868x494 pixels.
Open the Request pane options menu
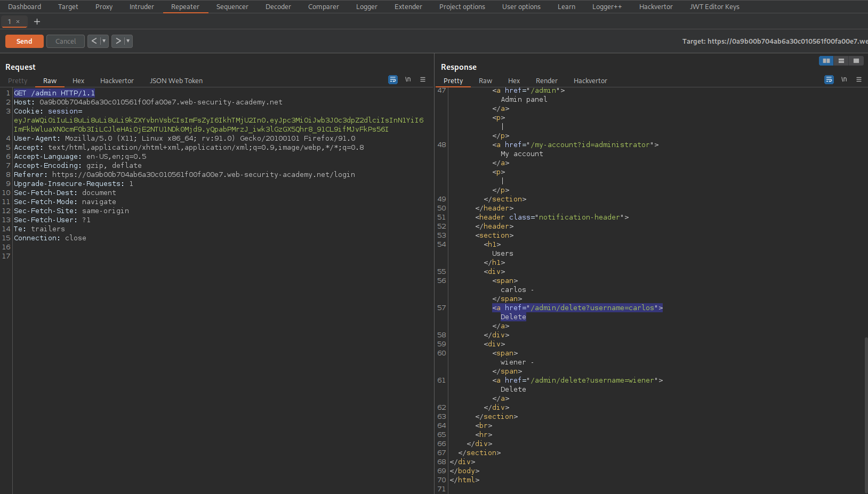click(x=423, y=79)
